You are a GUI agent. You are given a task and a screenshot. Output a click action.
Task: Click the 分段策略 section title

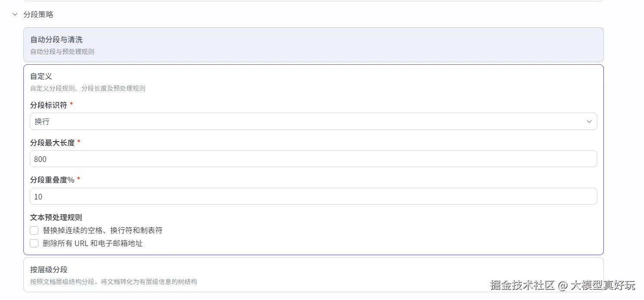38,15
